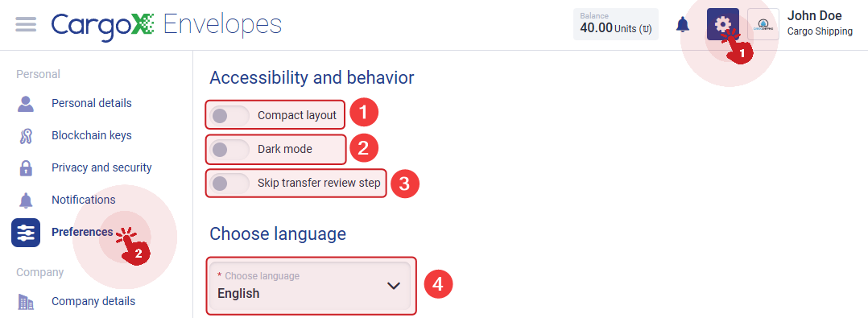
Task: Open the notifications bell in header
Action: pos(683,24)
